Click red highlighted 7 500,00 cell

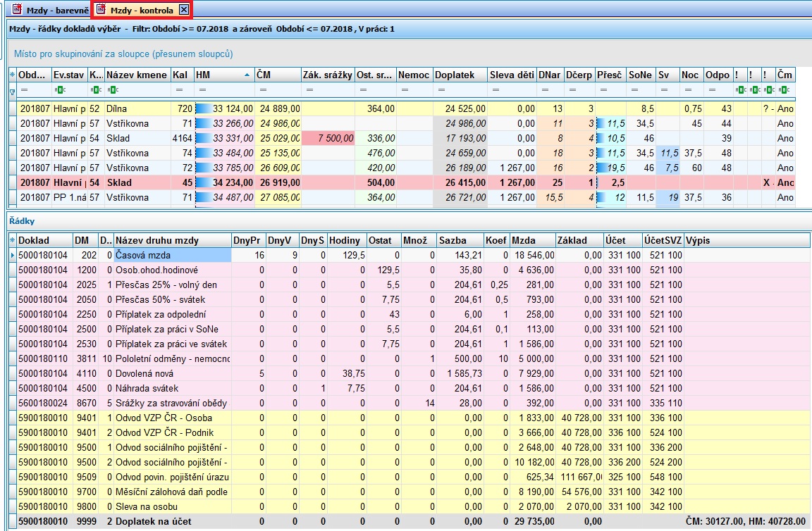click(x=328, y=138)
